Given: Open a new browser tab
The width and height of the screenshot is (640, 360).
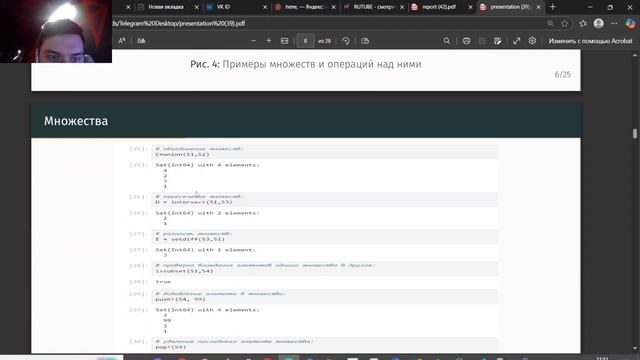Looking at the screenshot, I should click(x=553, y=7).
